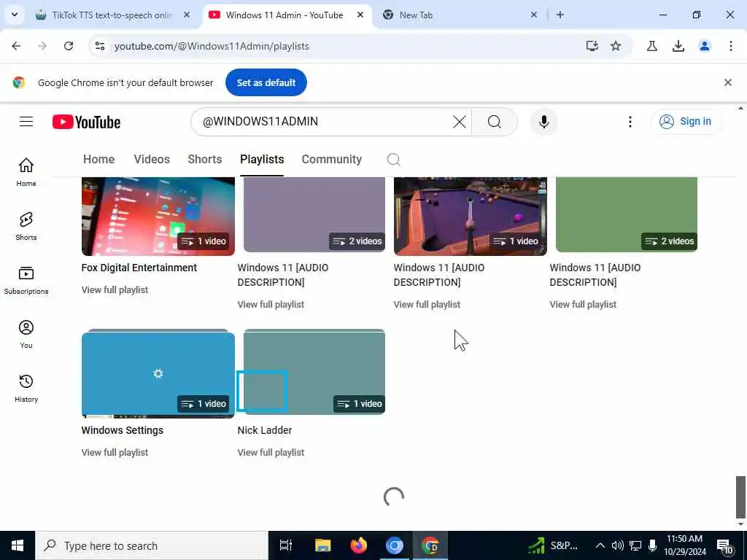Click Set as default button
This screenshot has height=560, width=747.
point(266,82)
